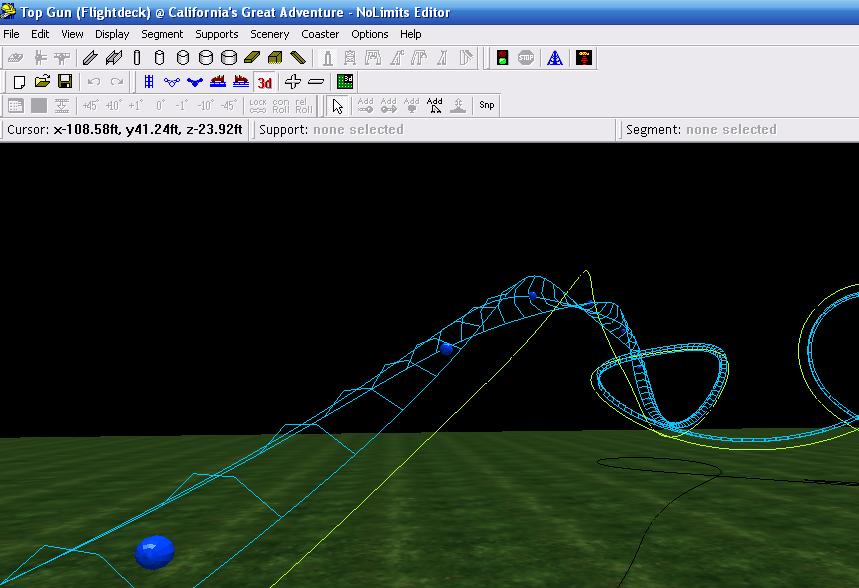
Task: Show outlined track vertices icon
Action: coord(171,82)
